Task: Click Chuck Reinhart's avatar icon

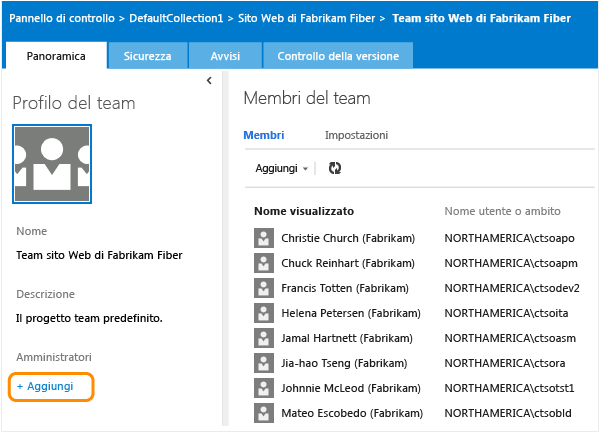Action: point(263,263)
